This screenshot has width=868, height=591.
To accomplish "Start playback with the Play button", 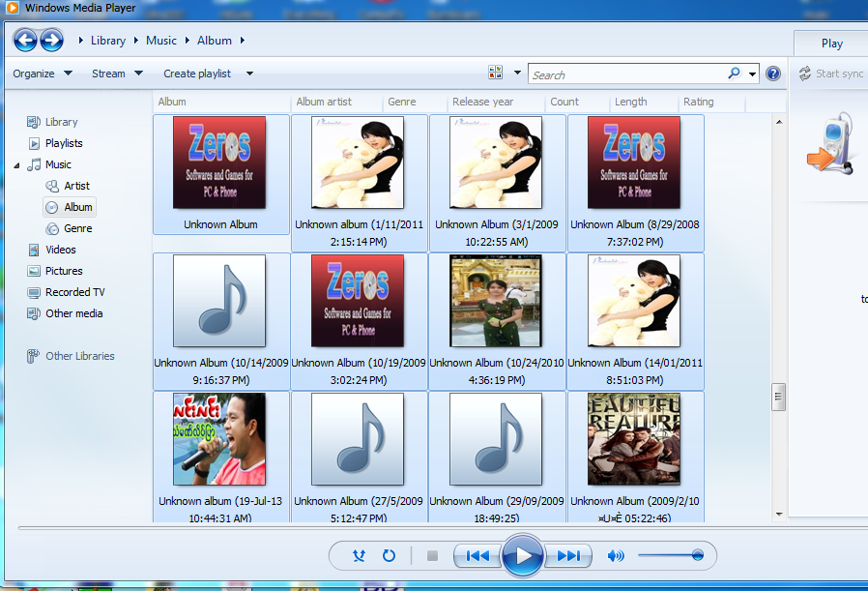I will 523,555.
